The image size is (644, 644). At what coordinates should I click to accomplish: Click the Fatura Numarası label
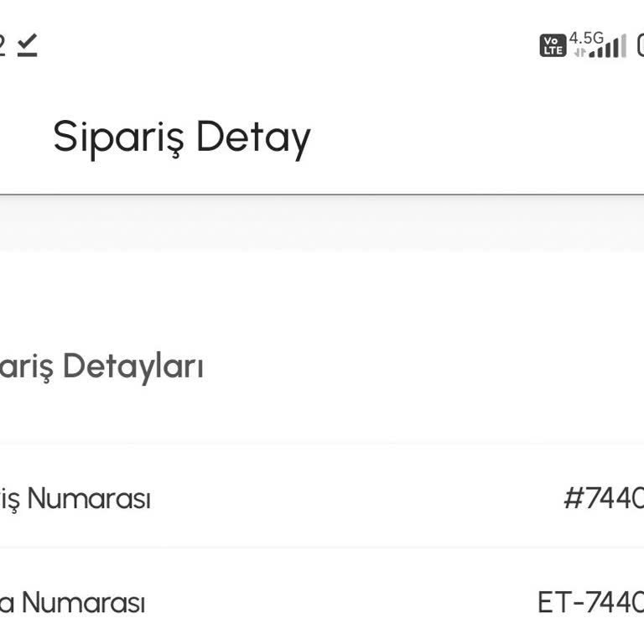(x=72, y=602)
